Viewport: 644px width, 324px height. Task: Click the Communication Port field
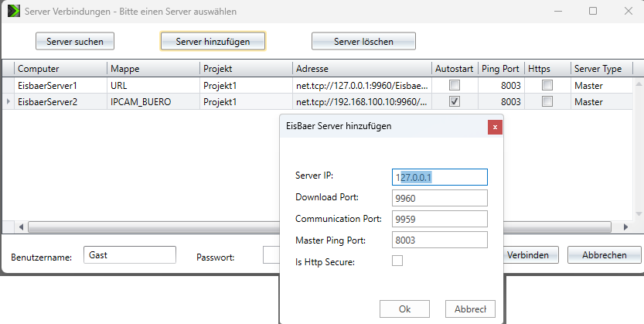pyautogui.click(x=439, y=219)
